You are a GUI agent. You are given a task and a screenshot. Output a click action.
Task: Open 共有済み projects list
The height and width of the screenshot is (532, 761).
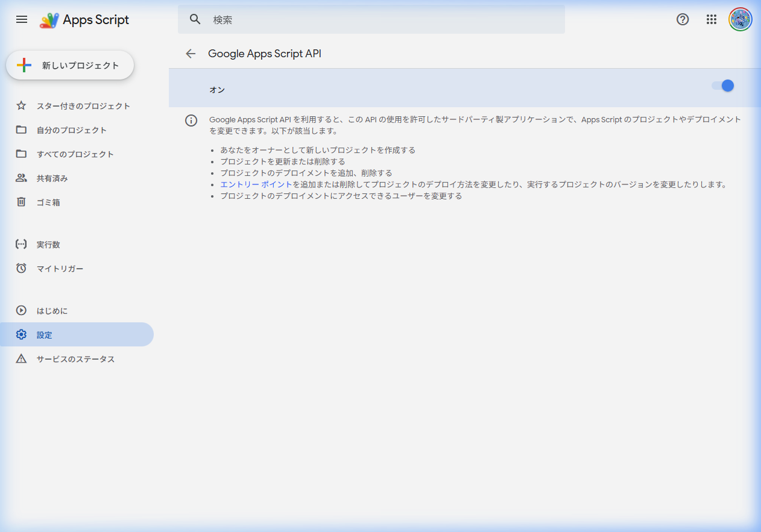tap(77, 178)
